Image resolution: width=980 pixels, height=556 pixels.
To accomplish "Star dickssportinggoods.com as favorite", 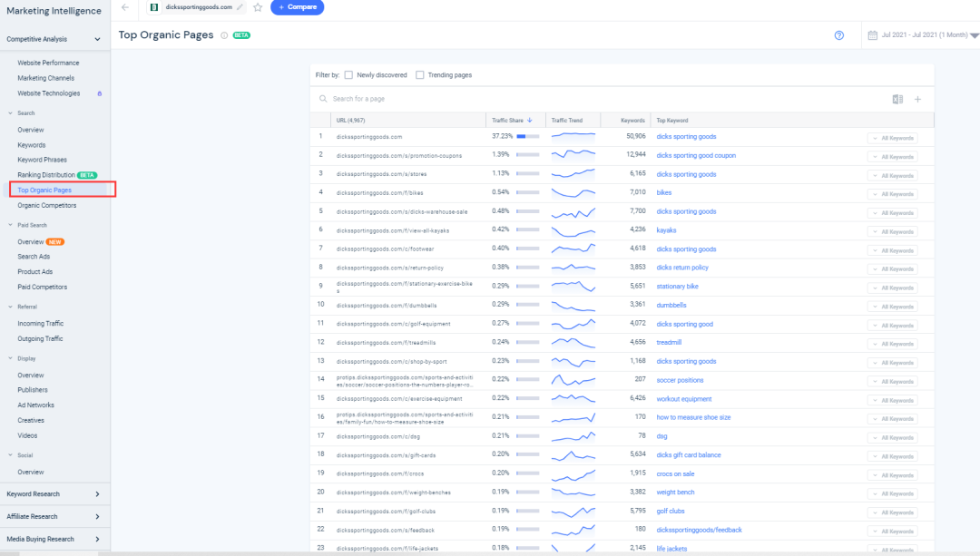I will [x=258, y=7].
